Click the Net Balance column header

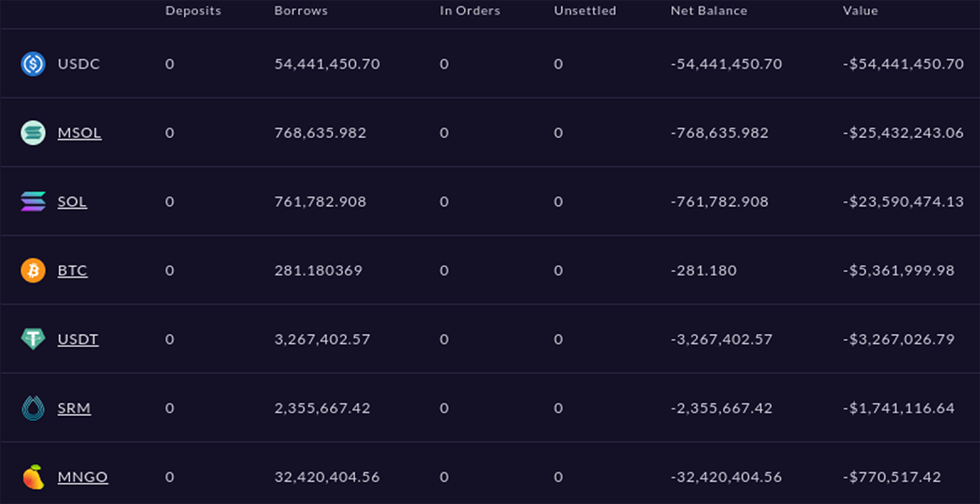tap(708, 11)
